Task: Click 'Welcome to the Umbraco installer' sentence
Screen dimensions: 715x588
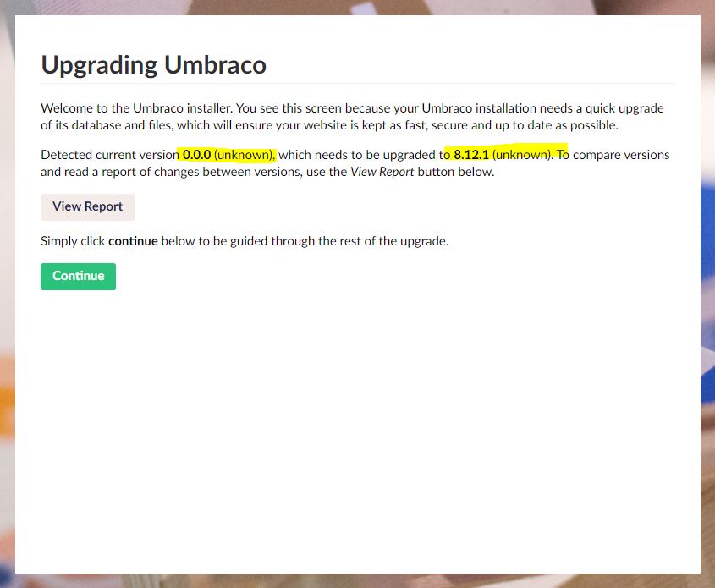Action: (137, 108)
